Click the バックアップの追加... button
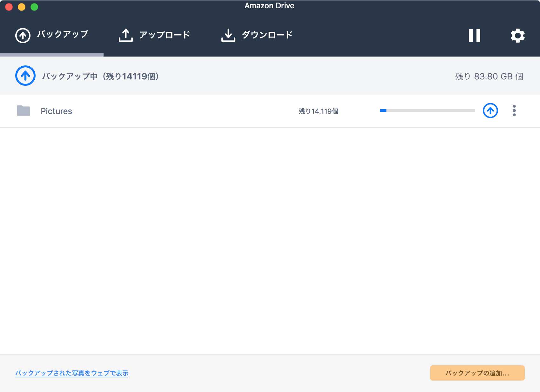 [477, 373]
